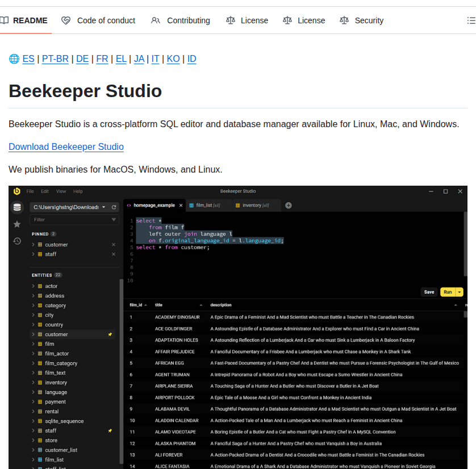The image size is (476, 469).
Task: Click the query editor vertical scrollbar
Action: click(465, 244)
